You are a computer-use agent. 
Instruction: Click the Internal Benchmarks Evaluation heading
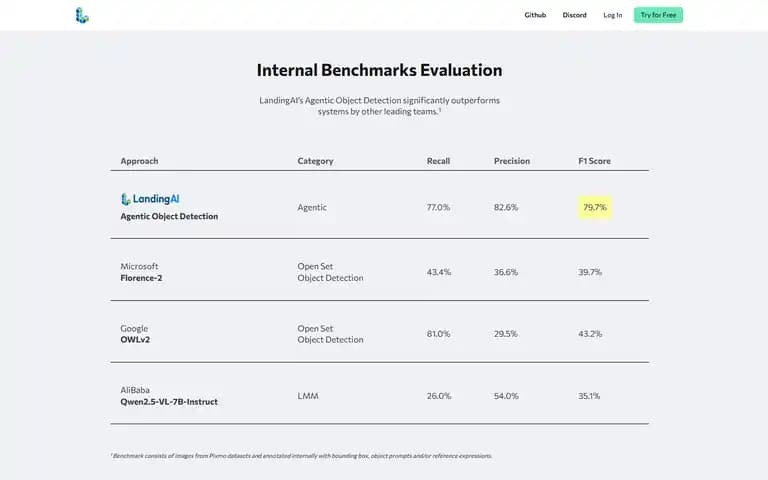pyautogui.click(x=379, y=70)
